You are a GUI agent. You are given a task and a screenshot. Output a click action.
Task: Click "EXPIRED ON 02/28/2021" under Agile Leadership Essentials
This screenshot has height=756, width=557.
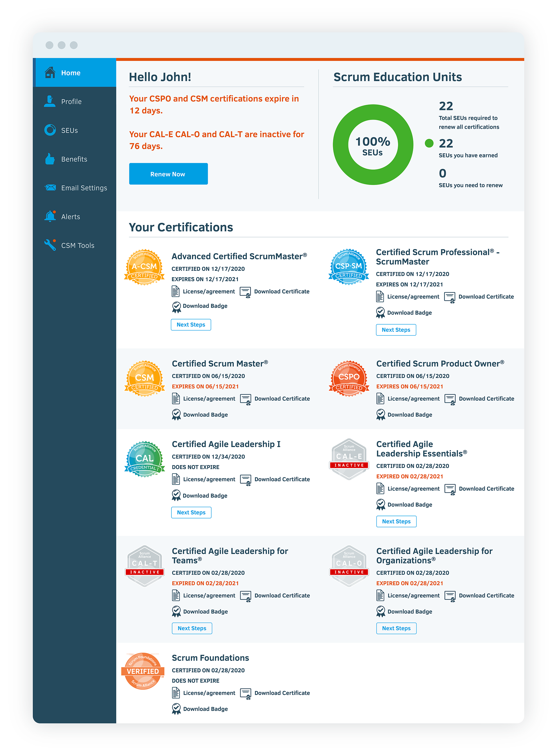point(409,476)
